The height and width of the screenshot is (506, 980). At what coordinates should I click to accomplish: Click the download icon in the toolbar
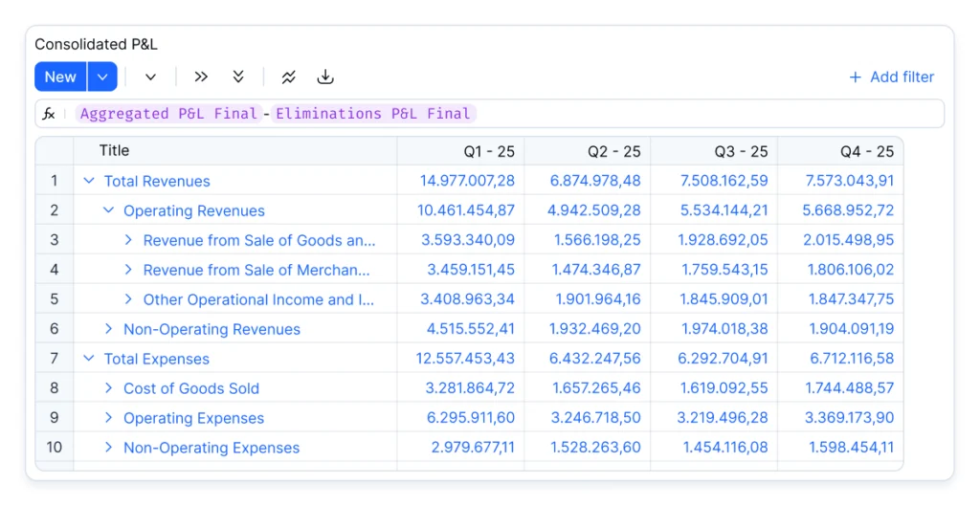click(x=325, y=77)
